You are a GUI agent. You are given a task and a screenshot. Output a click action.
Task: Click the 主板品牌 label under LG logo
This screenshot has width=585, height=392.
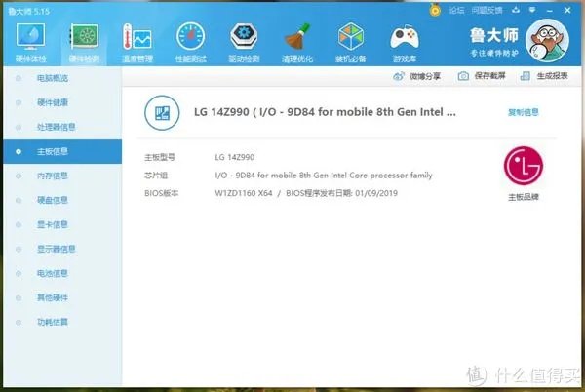click(x=523, y=197)
